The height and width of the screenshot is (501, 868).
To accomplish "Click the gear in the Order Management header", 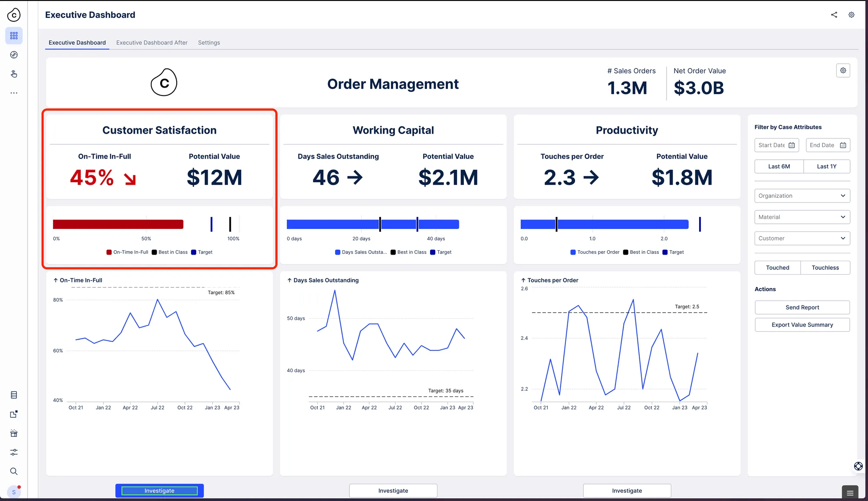I will tap(843, 70).
